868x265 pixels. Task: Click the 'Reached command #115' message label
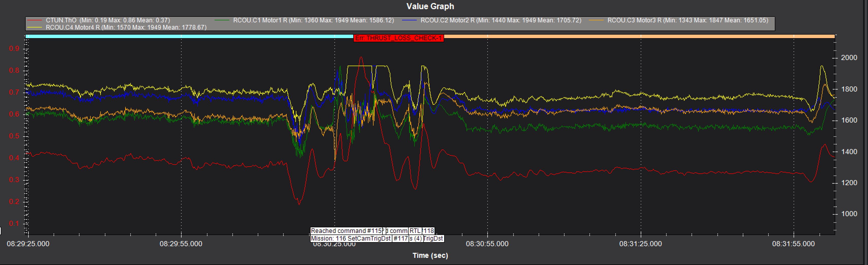coord(346,231)
